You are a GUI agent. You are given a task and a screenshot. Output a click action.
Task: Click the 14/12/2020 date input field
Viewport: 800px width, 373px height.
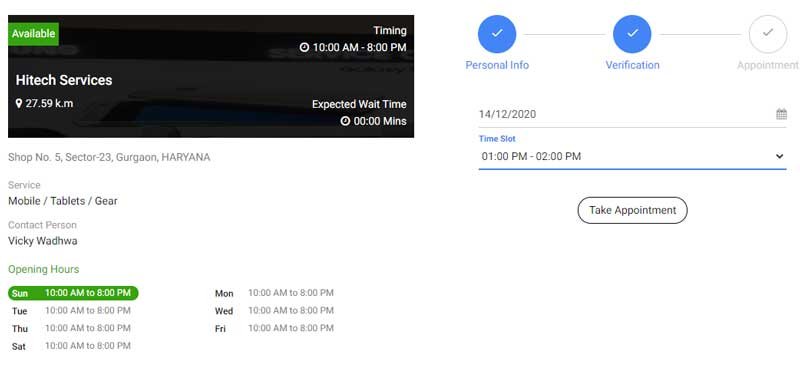pos(632,114)
